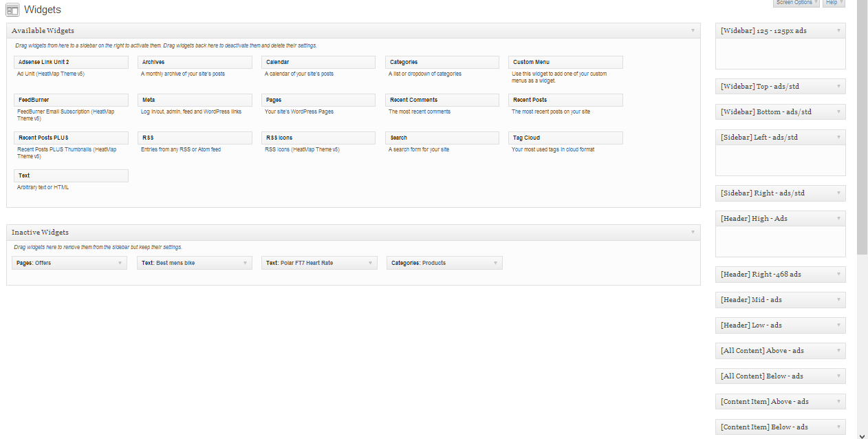Open the Pages: Offers widget dropdown arrow
The image size is (868, 439).
tap(120, 263)
